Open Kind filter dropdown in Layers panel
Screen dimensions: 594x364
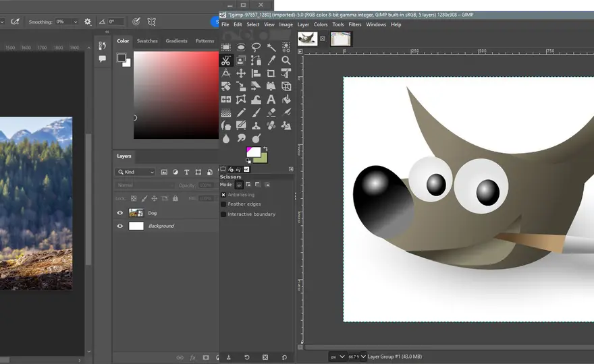[135, 172]
